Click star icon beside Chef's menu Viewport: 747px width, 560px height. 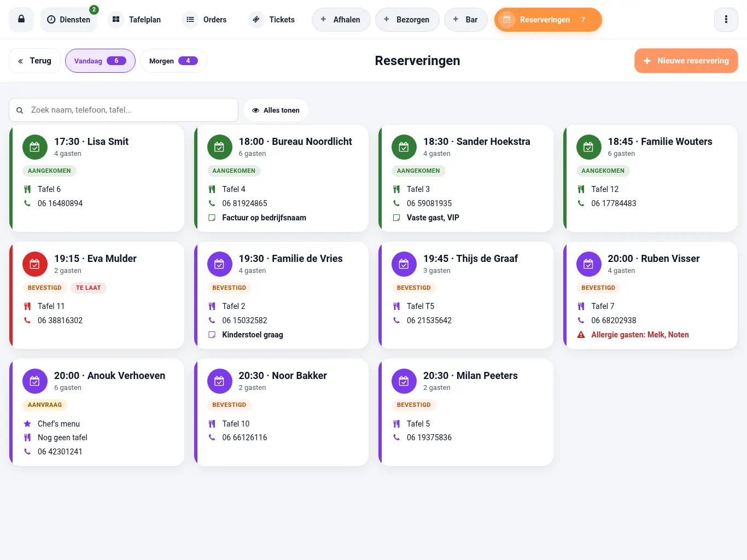click(x=27, y=424)
